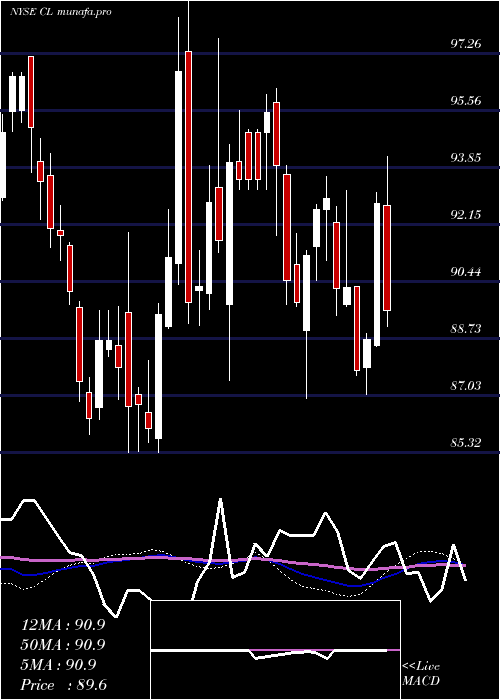Click the 95.56 price level label

pos(467,100)
